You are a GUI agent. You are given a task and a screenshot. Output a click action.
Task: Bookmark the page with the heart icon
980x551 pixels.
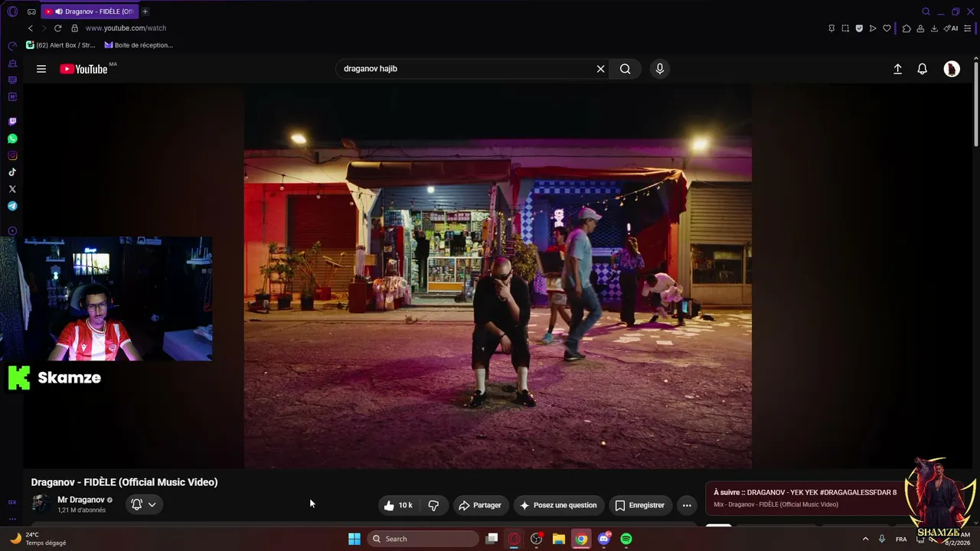pyautogui.click(x=887, y=28)
